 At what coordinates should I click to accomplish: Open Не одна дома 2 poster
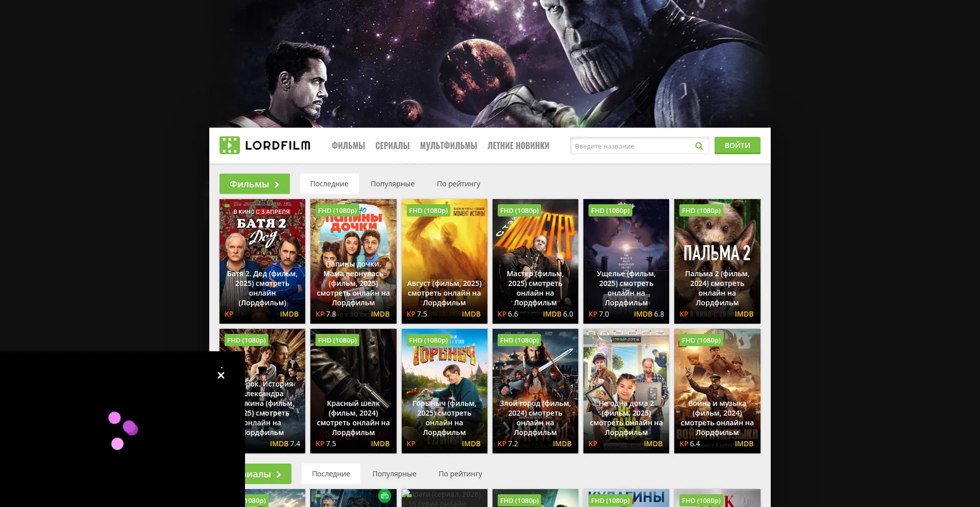[626, 391]
